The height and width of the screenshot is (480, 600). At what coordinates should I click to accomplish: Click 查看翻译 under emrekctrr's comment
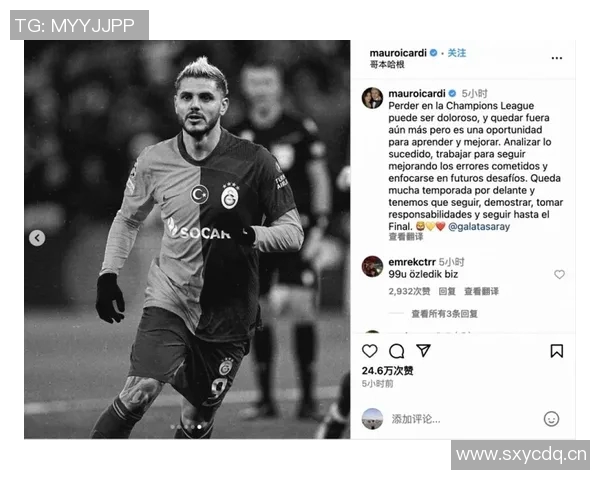481,292
